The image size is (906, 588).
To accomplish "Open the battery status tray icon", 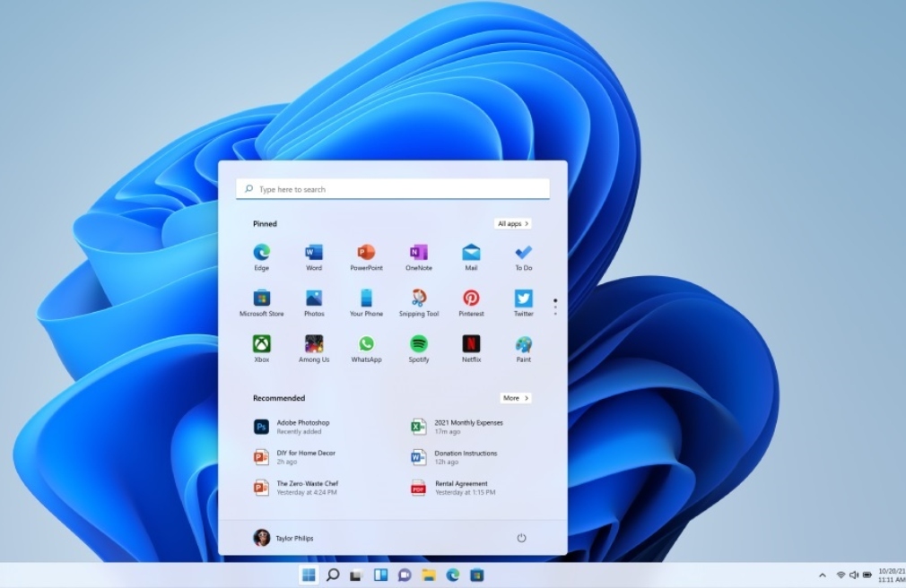I will pyautogui.click(x=867, y=575).
